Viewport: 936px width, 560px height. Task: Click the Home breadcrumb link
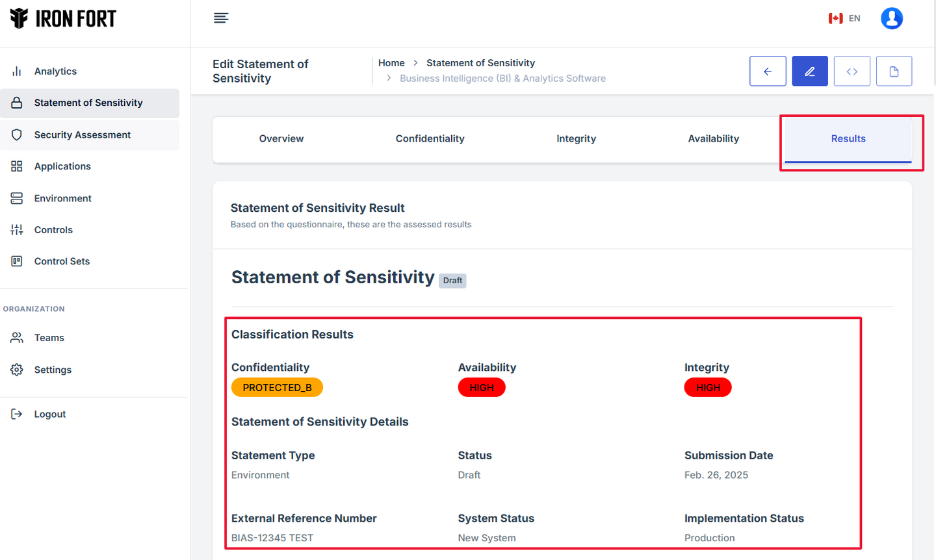pos(391,63)
